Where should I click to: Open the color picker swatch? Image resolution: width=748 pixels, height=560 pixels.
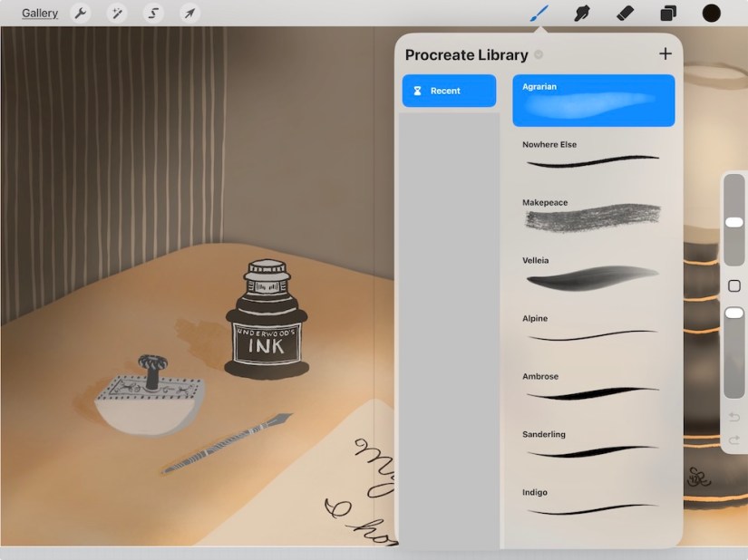point(711,13)
